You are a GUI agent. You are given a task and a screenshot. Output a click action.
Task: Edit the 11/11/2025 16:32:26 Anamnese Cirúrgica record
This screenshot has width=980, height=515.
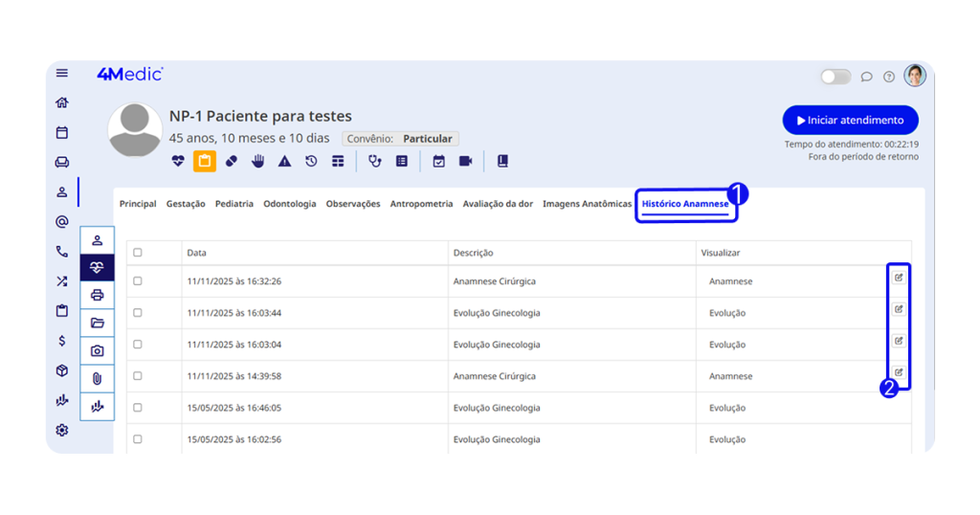[899, 278]
